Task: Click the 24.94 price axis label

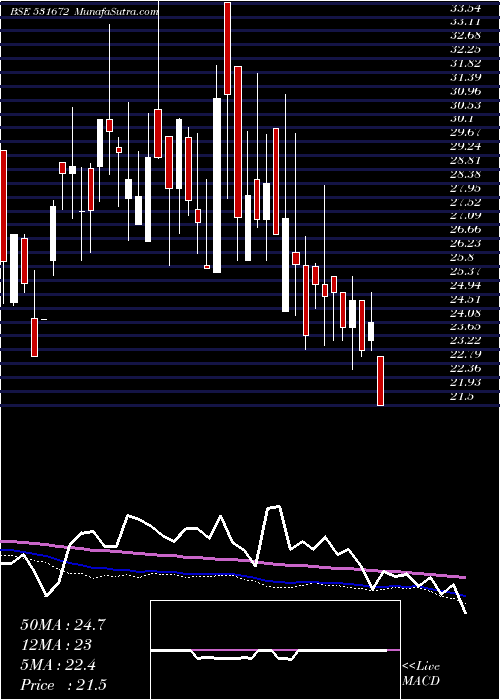Action: click(x=465, y=285)
